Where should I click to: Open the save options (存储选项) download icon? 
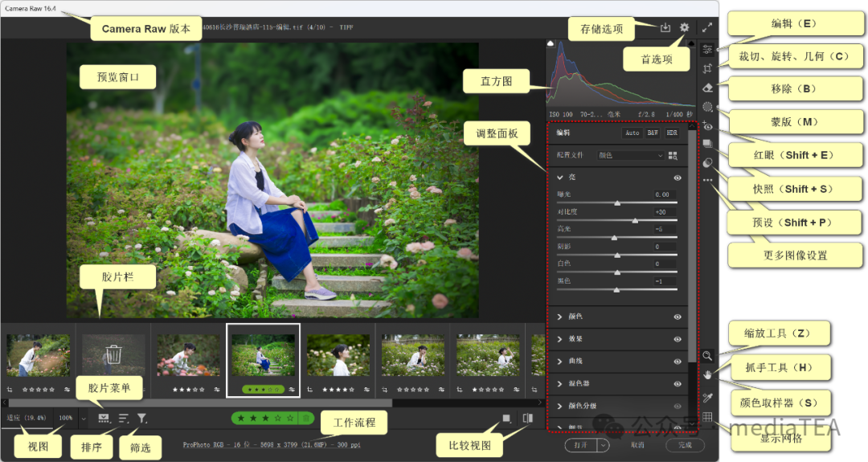(x=665, y=27)
